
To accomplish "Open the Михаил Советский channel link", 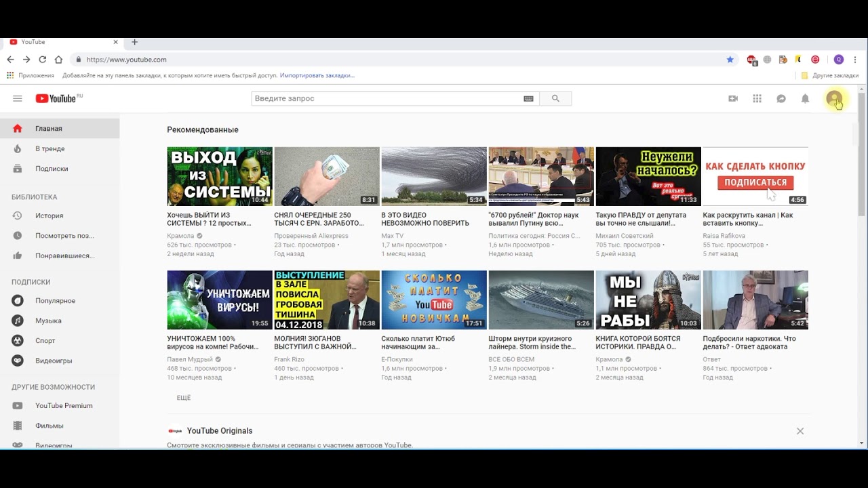I will 625,236.
